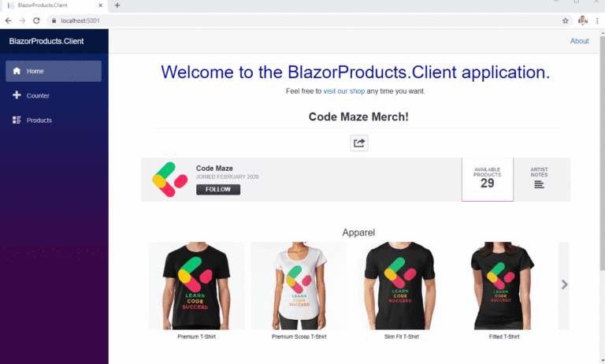Open the Chrome profile avatar
Viewport: 605px width, 364px height.
click(583, 20)
